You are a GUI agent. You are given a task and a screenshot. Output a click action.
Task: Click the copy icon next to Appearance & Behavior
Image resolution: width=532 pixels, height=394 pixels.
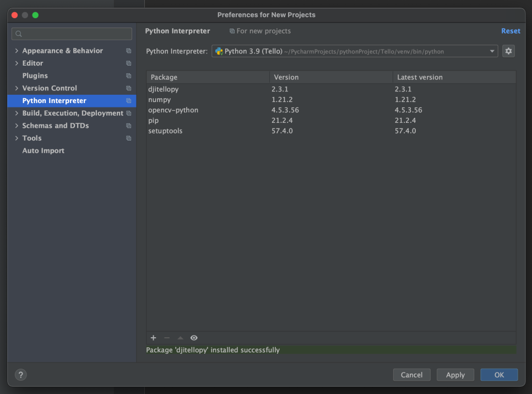128,51
